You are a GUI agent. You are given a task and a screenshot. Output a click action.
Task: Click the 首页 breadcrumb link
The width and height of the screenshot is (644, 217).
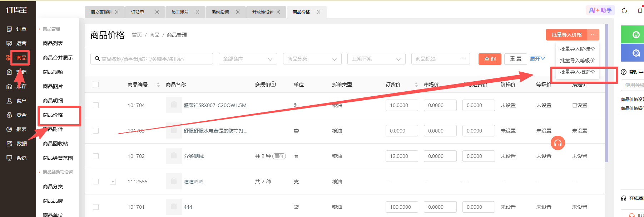click(x=137, y=35)
